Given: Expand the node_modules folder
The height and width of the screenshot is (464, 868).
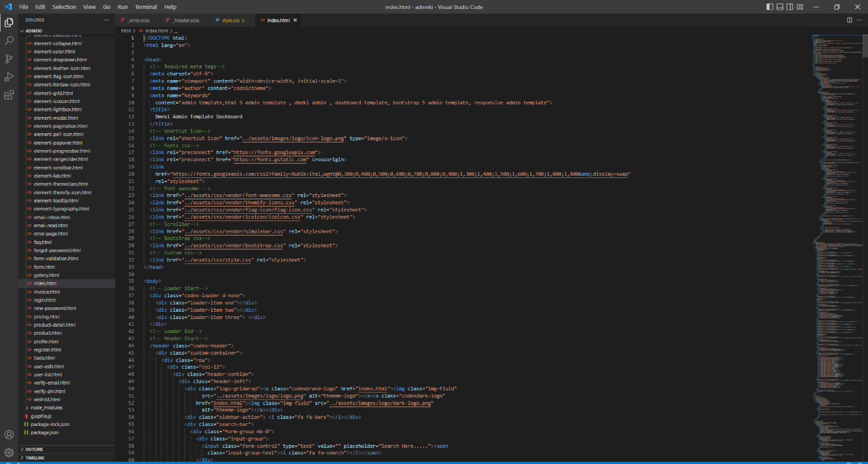Looking at the screenshot, I should click(x=46, y=408).
